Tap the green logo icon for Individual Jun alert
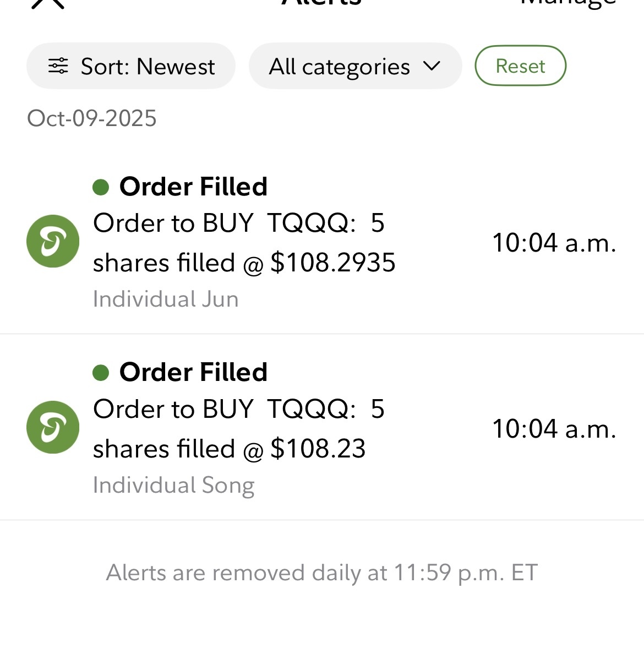This screenshot has width=644, height=654. tap(53, 241)
